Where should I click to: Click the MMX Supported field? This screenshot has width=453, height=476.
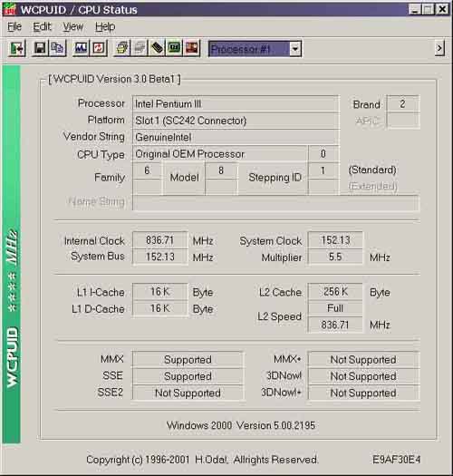(188, 360)
